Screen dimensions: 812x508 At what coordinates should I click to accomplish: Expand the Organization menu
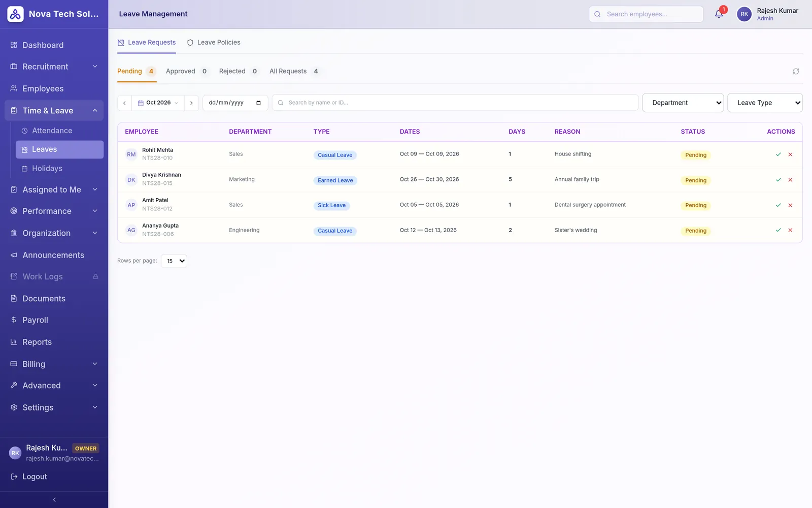click(54, 233)
